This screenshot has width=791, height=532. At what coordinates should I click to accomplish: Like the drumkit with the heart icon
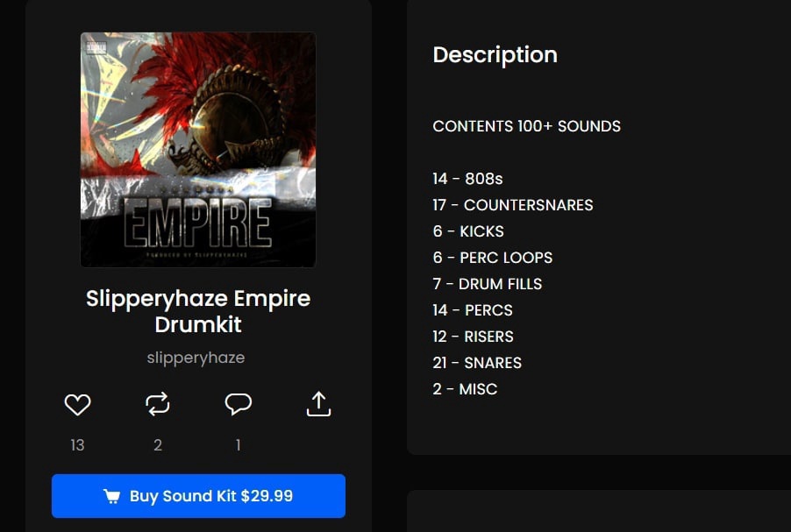(x=77, y=404)
